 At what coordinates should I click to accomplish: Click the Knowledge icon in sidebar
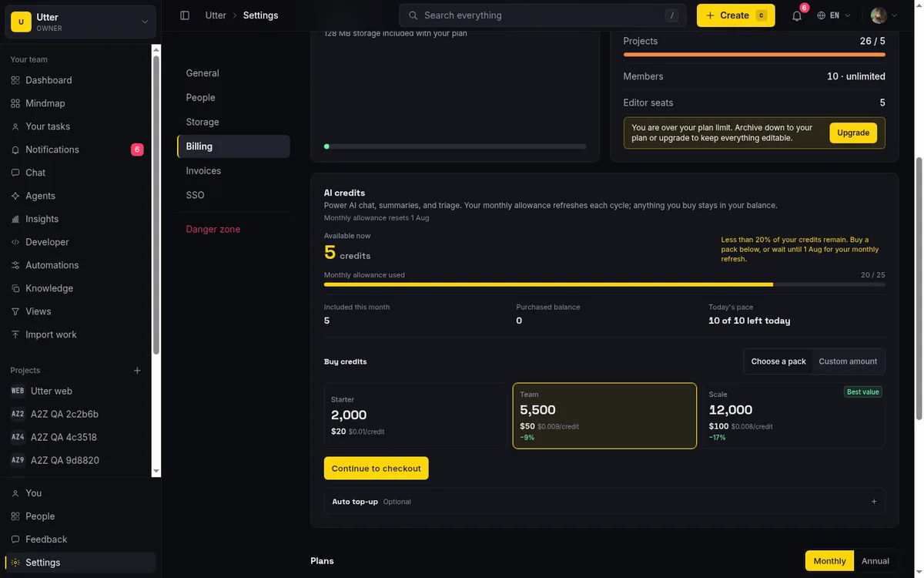point(15,288)
